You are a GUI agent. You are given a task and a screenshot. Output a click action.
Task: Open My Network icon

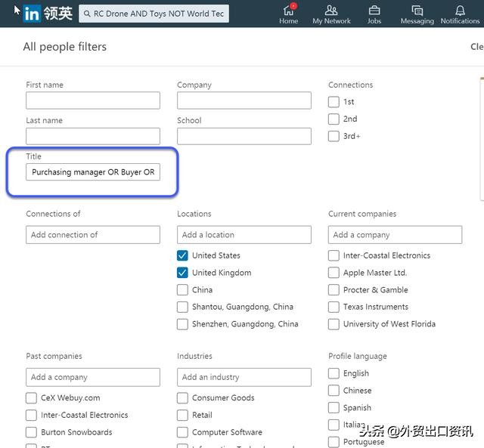point(331,11)
